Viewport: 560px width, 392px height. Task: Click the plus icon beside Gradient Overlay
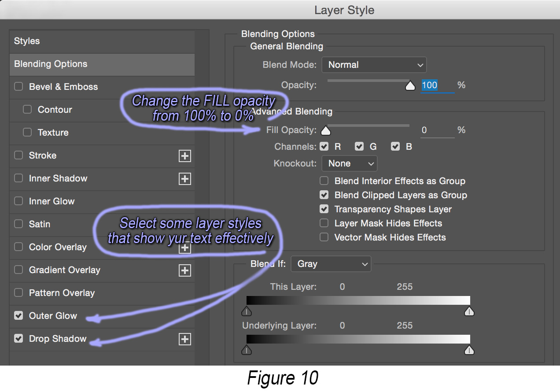[185, 270]
